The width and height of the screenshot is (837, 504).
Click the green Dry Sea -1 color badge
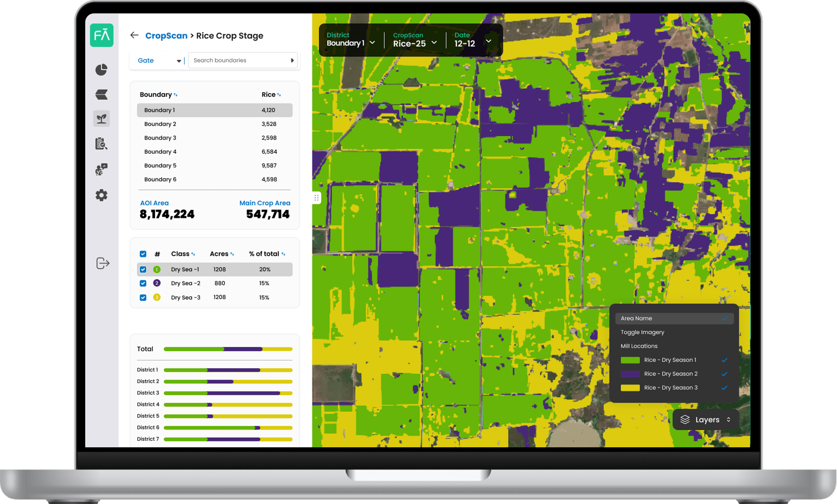[156, 269]
